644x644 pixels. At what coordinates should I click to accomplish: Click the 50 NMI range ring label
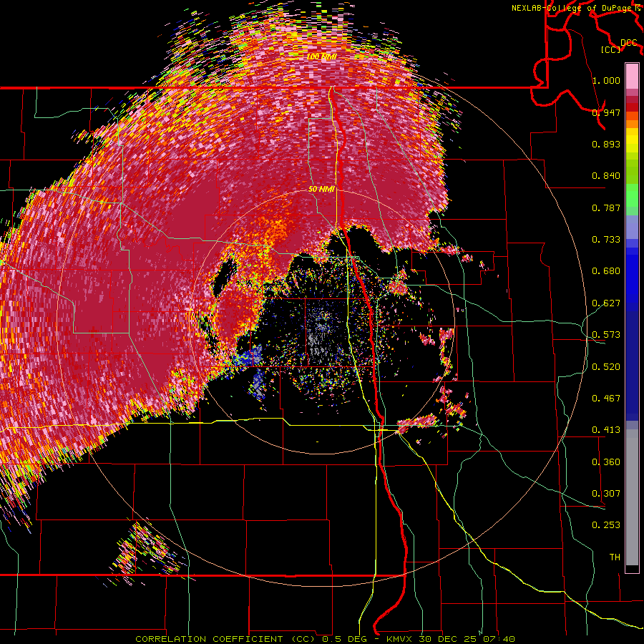click(321, 189)
